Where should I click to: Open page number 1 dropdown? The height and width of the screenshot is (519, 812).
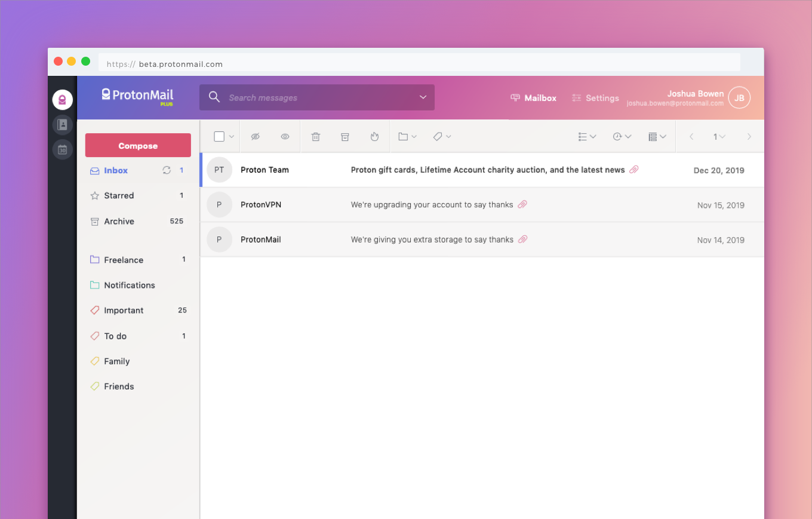(719, 137)
